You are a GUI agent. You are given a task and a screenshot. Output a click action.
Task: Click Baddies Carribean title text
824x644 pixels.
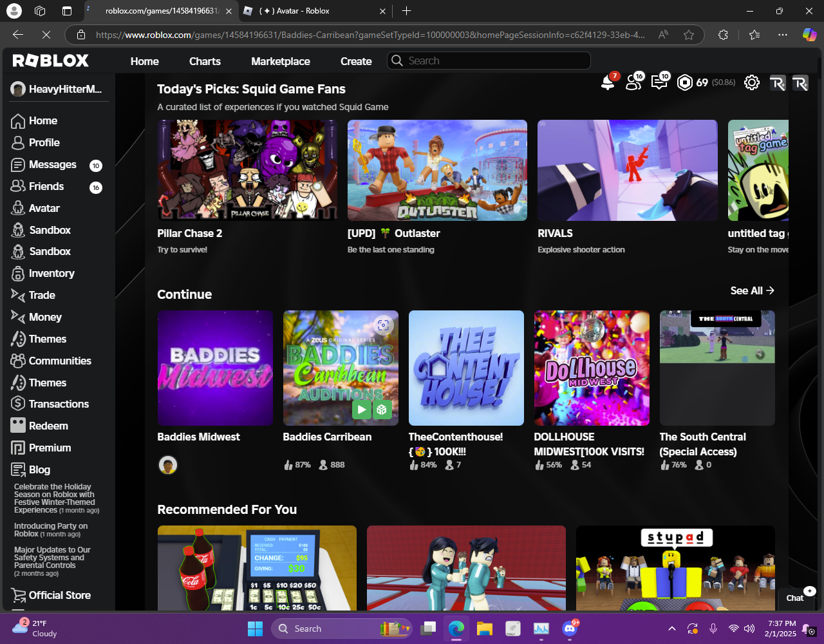point(327,437)
